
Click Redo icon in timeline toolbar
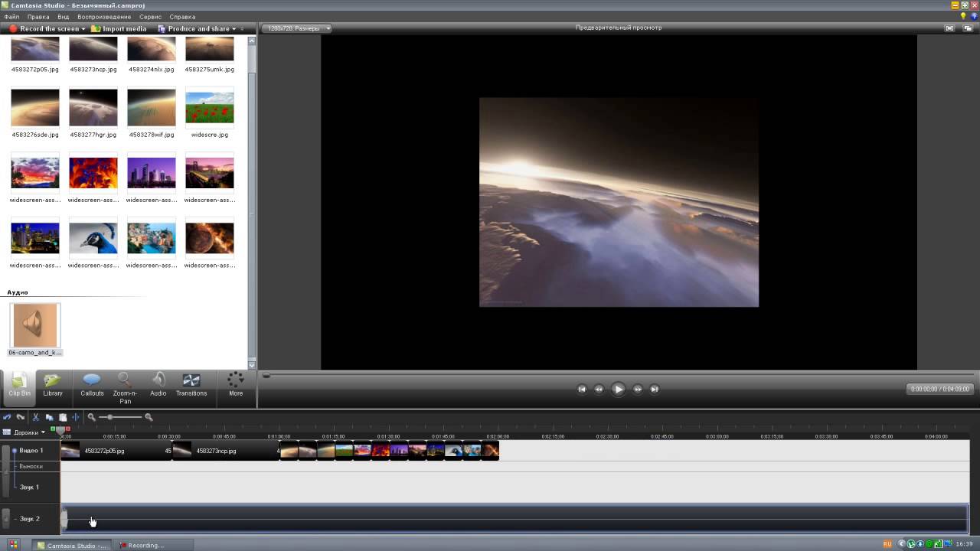(21, 417)
